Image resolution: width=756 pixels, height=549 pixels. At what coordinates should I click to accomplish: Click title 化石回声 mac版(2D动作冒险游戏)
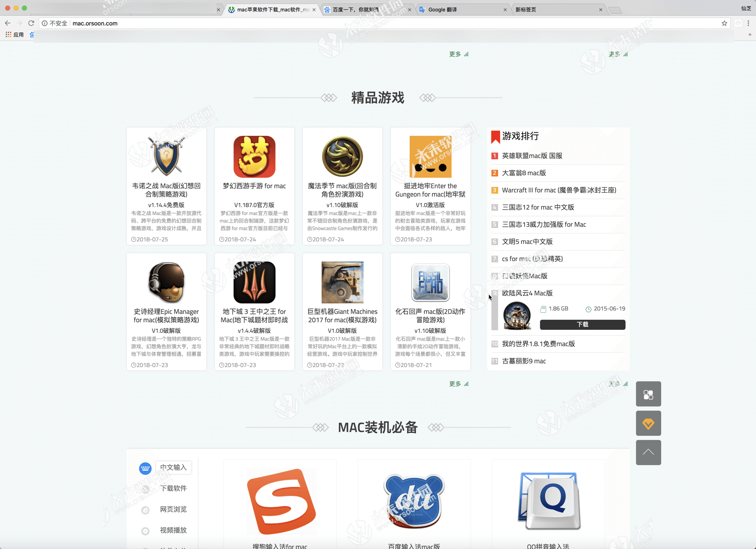[x=431, y=316]
